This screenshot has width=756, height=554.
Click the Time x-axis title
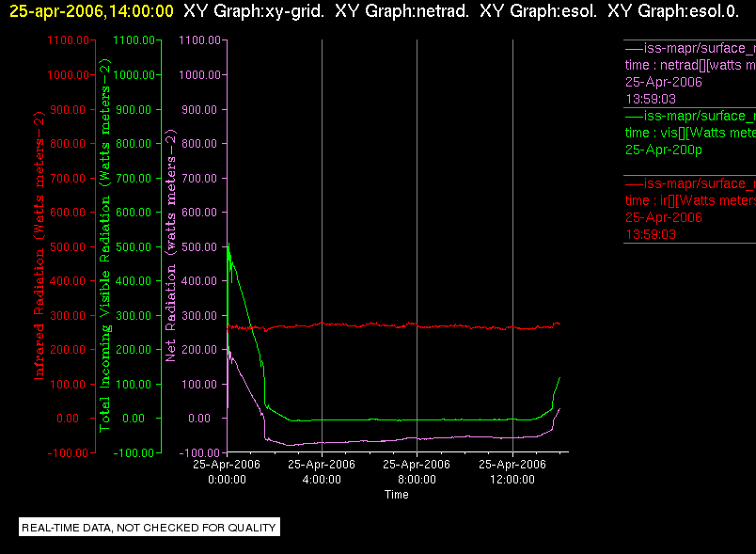396,494
